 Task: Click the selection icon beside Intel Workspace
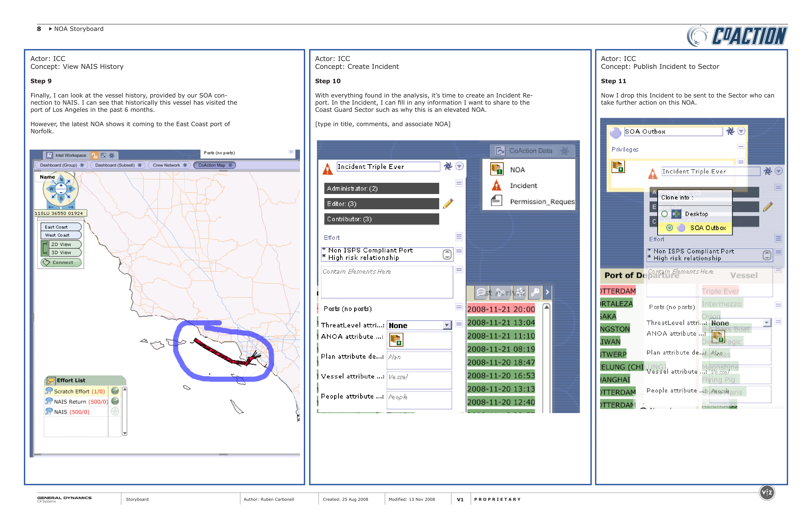pos(103,155)
